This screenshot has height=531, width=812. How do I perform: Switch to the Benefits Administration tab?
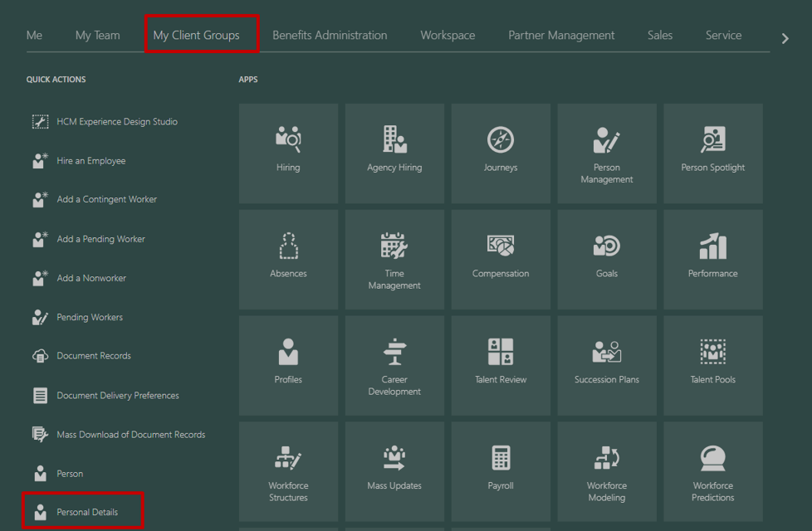coord(330,35)
